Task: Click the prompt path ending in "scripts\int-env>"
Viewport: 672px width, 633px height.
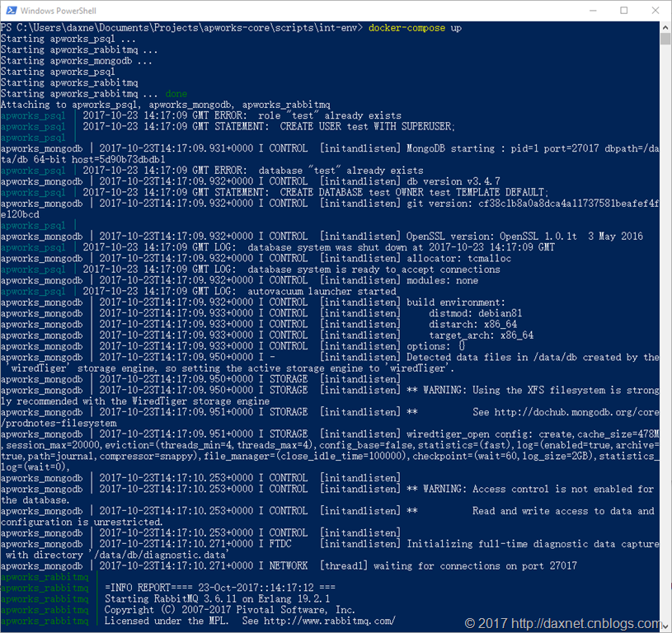Action: click(x=181, y=28)
